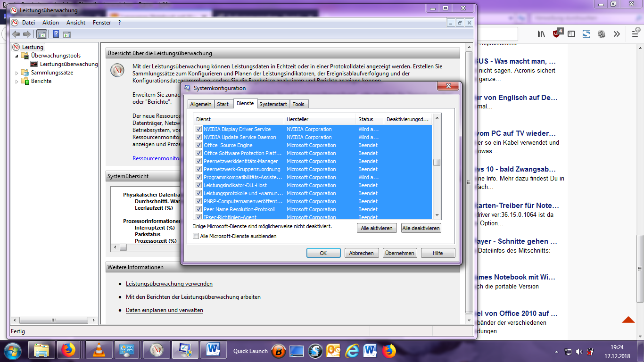
Task: Expand the Berichte tree node
Action: 17,82
